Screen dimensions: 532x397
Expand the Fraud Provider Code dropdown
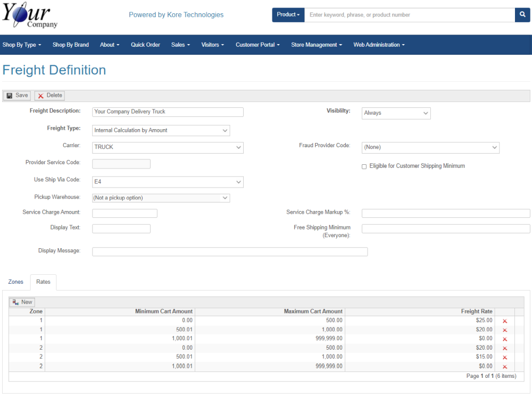[430, 147]
